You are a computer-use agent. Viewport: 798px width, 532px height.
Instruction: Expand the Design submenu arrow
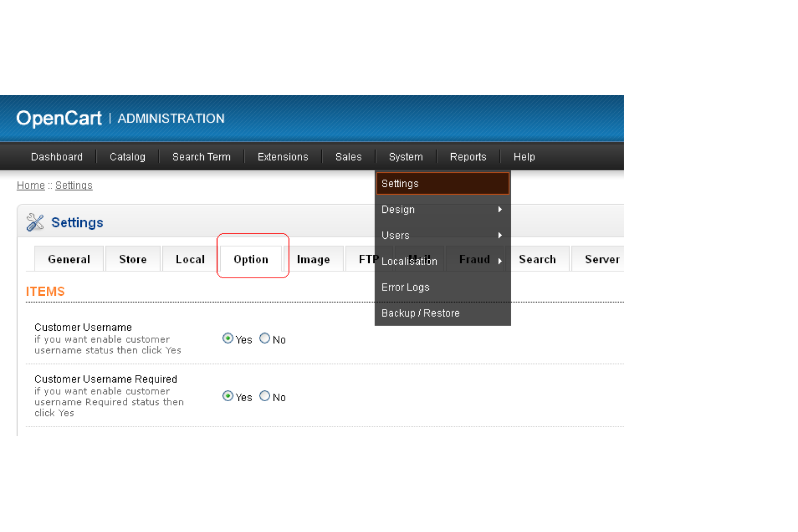(500, 210)
